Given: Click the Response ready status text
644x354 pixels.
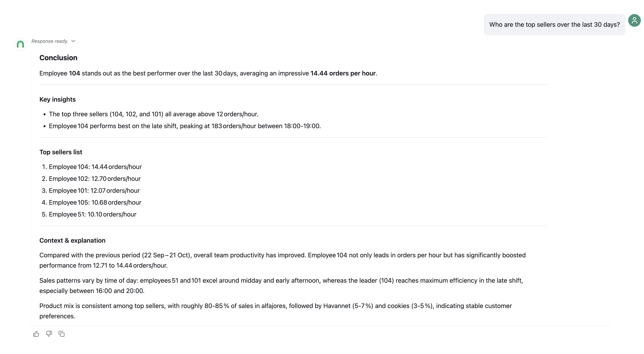Looking at the screenshot, I should click(x=50, y=41).
